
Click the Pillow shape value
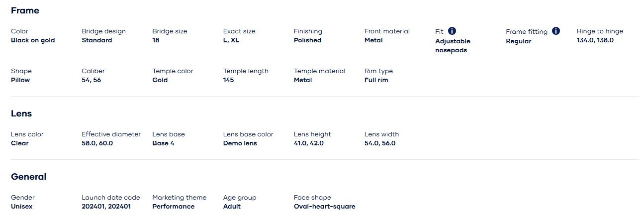pos(20,80)
